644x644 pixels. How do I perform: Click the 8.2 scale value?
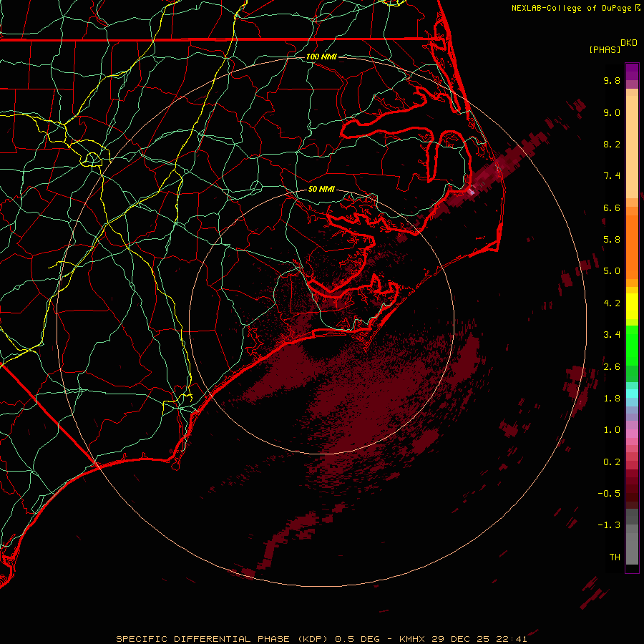click(612, 144)
